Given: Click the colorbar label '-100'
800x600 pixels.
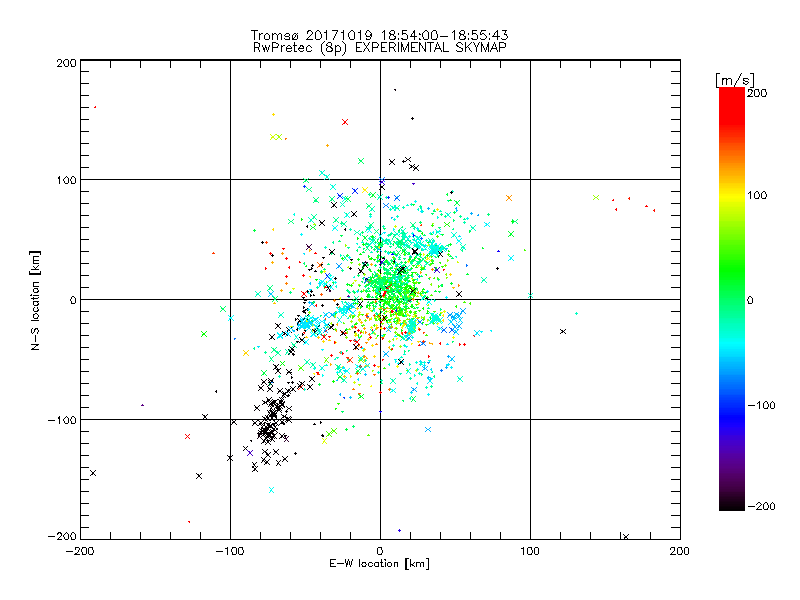Looking at the screenshot, I should coord(761,405).
